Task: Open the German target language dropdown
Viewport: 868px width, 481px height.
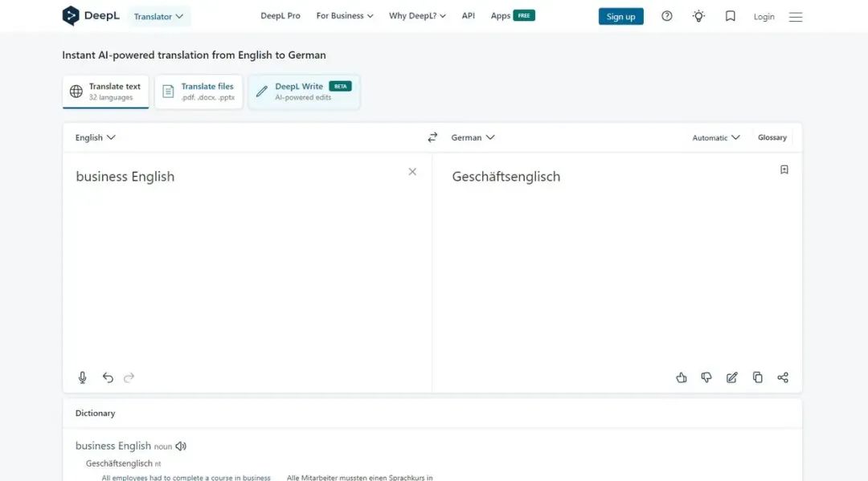Action: pos(473,137)
